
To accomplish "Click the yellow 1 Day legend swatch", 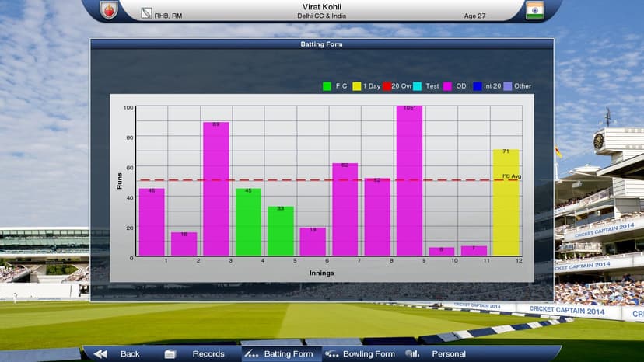I will coord(356,86).
